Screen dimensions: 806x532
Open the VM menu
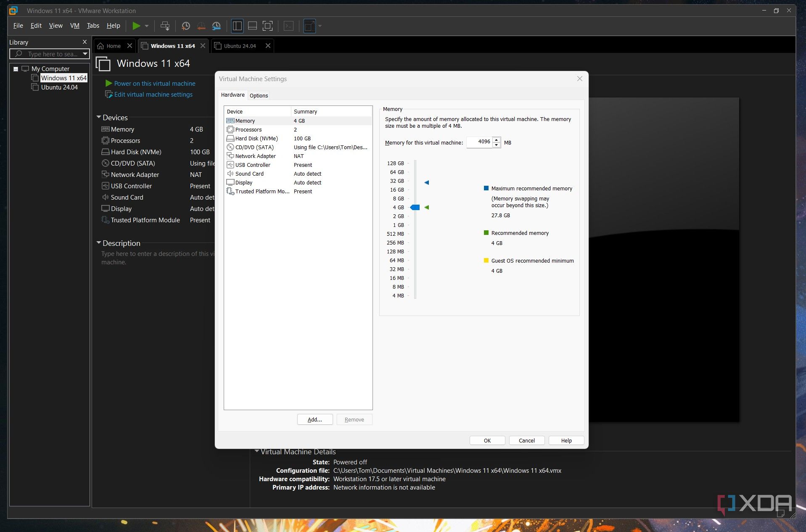[x=74, y=26]
